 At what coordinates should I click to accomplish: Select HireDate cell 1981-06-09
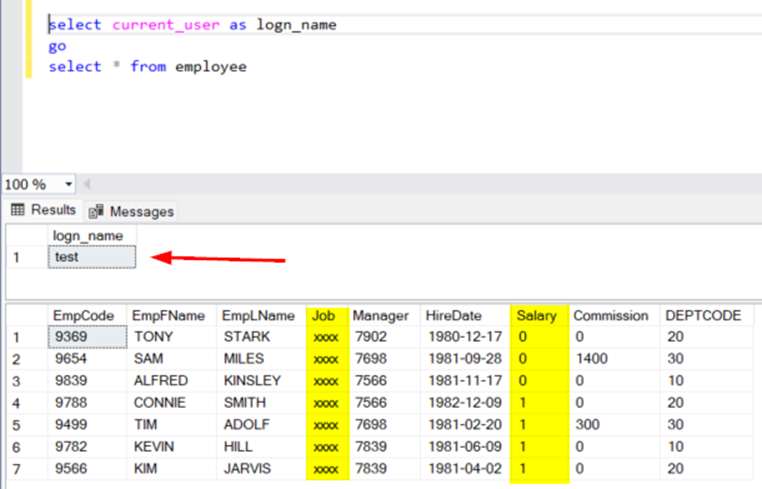(x=466, y=447)
